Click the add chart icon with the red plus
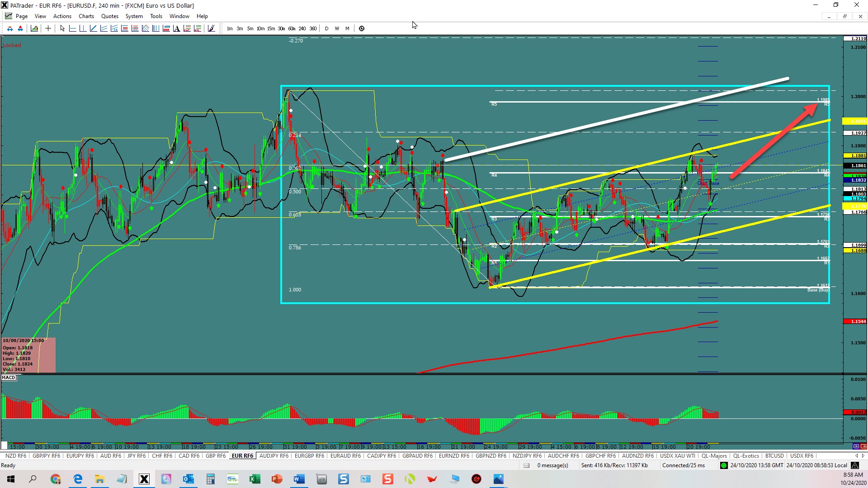The width and height of the screenshot is (868, 488). (x=20, y=28)
